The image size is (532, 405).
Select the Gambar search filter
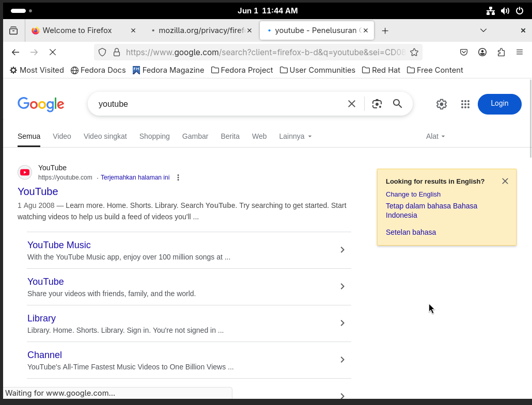[195, 136]
